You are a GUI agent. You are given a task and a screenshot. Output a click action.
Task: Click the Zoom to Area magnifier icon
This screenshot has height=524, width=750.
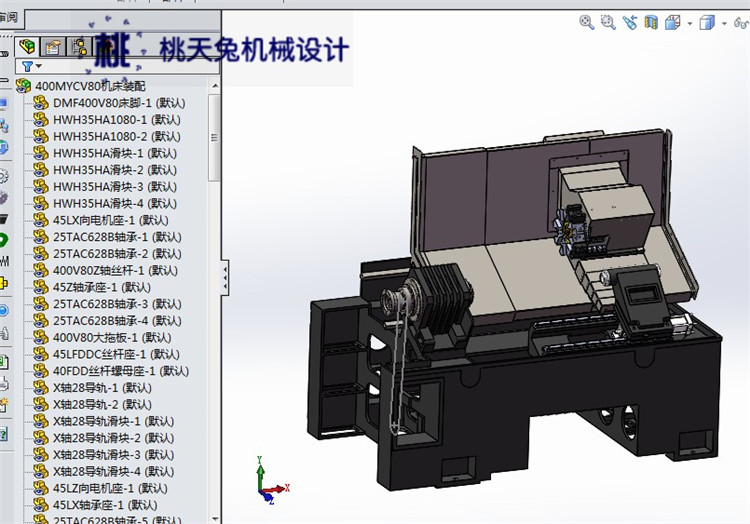tap(608, 22)
